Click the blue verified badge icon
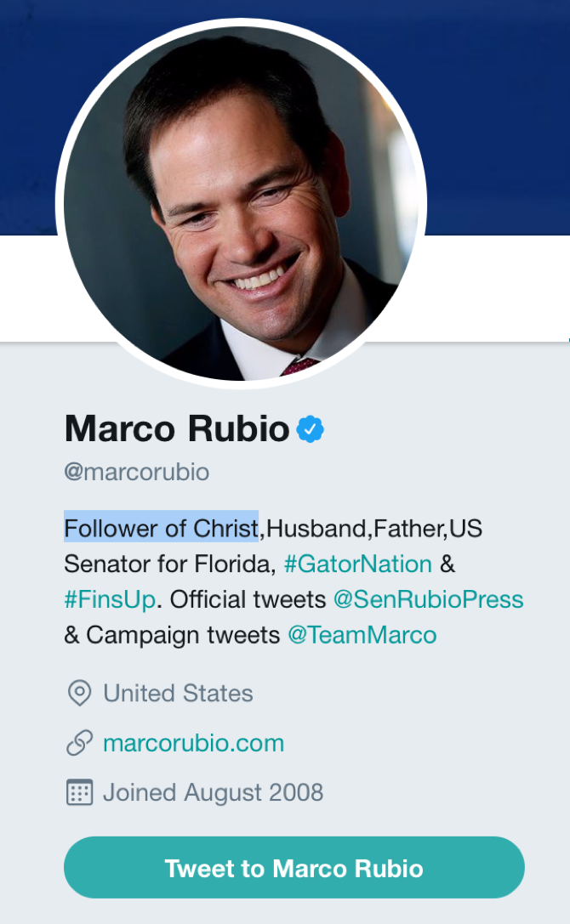 [x=311, y=430]
